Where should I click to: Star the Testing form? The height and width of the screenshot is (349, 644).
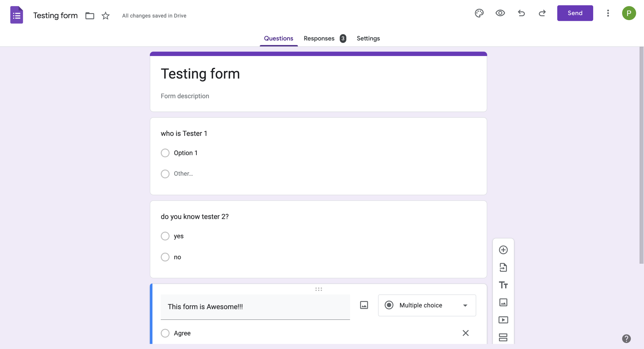(x=106, y=16)
